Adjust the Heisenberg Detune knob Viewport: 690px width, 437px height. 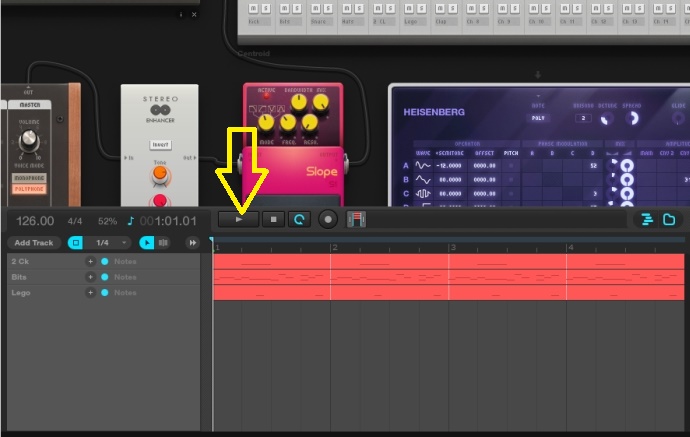607,118
